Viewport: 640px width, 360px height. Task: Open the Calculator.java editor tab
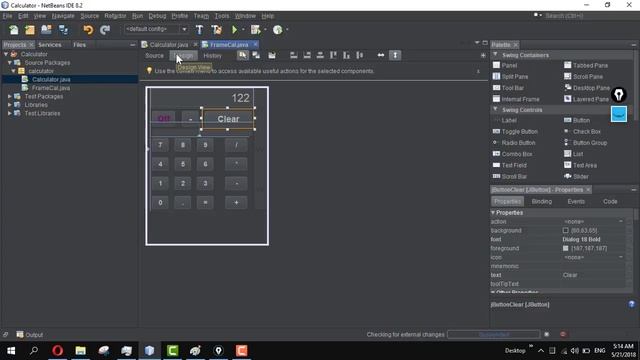click(168, 44)
